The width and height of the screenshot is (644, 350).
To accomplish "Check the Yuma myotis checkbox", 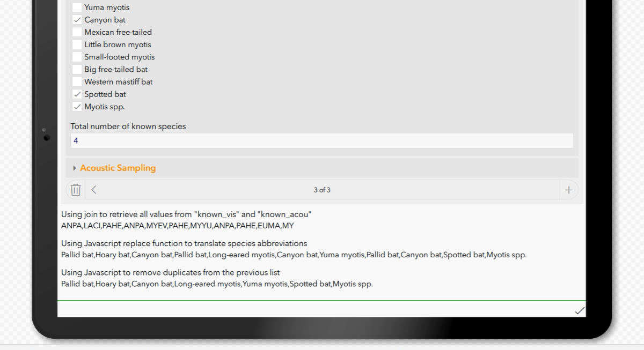I will 77,7.
